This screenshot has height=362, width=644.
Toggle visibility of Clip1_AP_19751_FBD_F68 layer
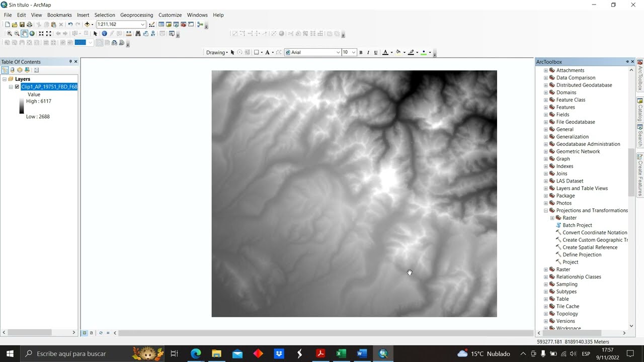[17, 86]
